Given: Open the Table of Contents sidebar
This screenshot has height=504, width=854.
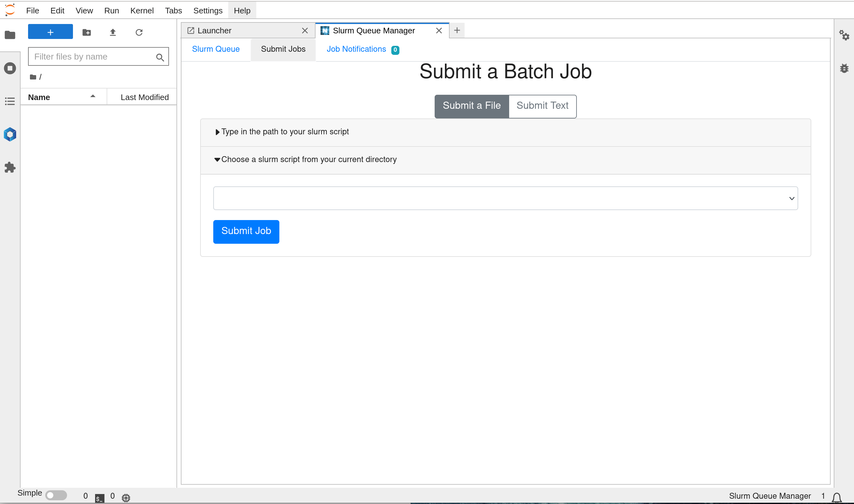Looking at the screenshot, I should 10,101.
